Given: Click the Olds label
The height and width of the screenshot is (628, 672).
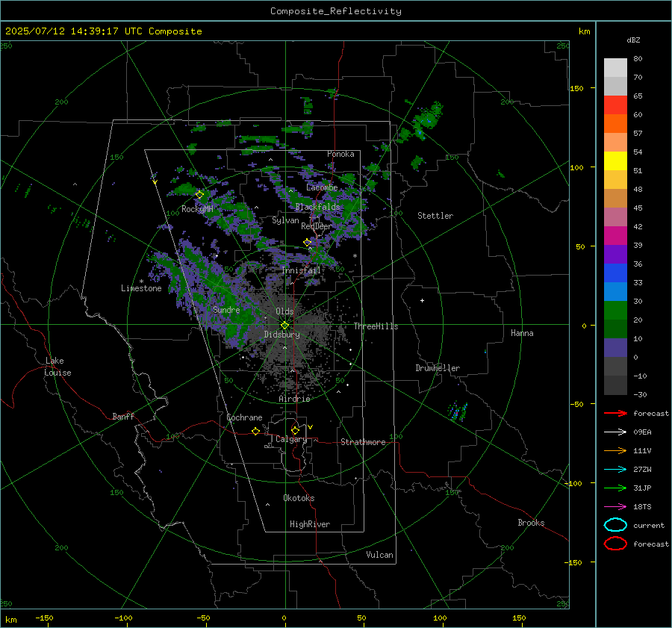Looking at the screenshot, I should click(284, 311).
